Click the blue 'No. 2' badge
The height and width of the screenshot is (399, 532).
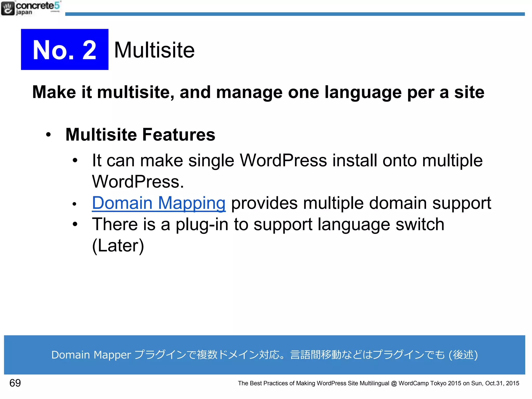(x=65, y=49)
